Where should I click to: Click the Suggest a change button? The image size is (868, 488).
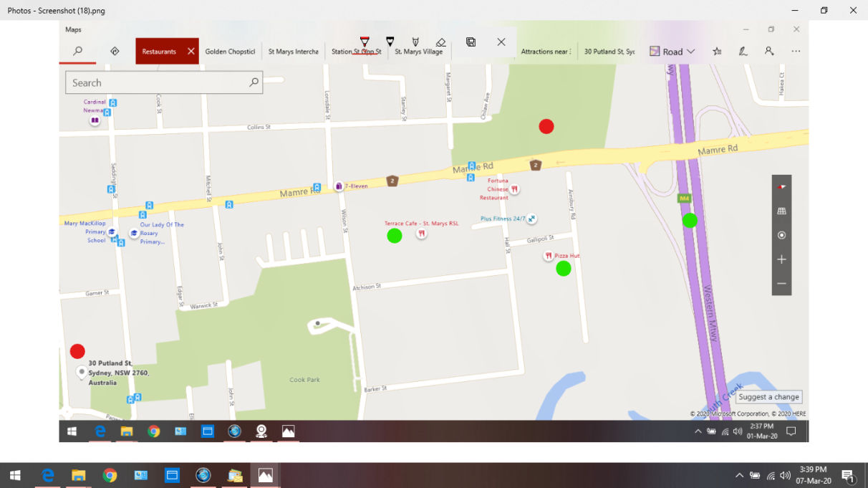[768, 397]
